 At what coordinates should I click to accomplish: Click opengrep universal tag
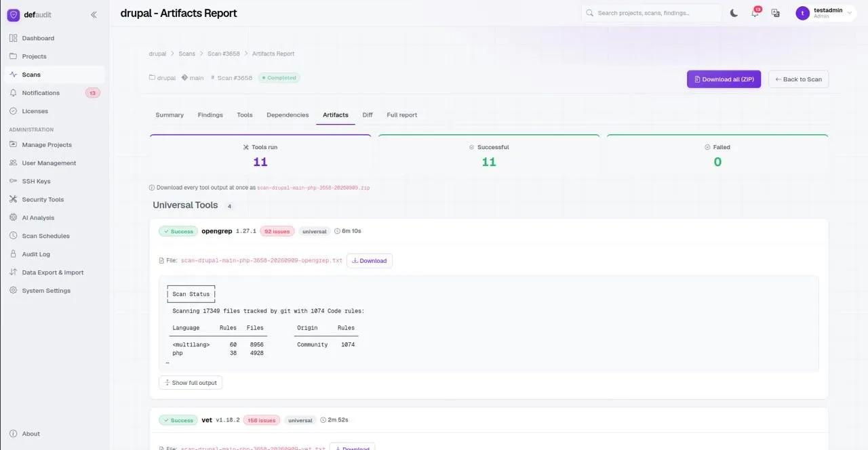click(314, 231)
